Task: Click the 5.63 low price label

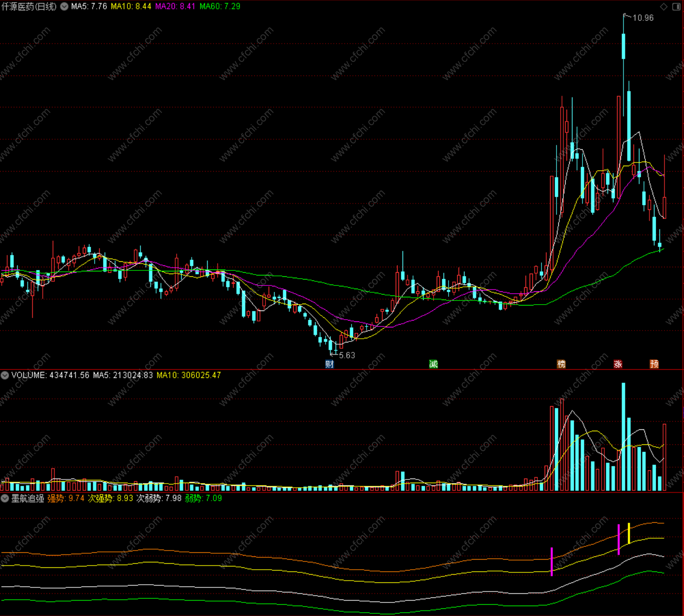Action: [347, 355]
